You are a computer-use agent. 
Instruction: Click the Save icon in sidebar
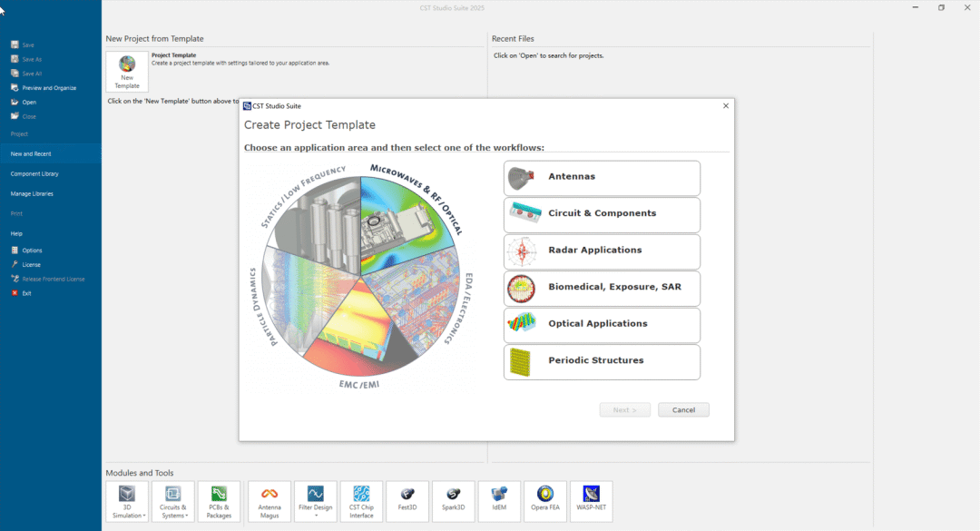coord(15,45)
